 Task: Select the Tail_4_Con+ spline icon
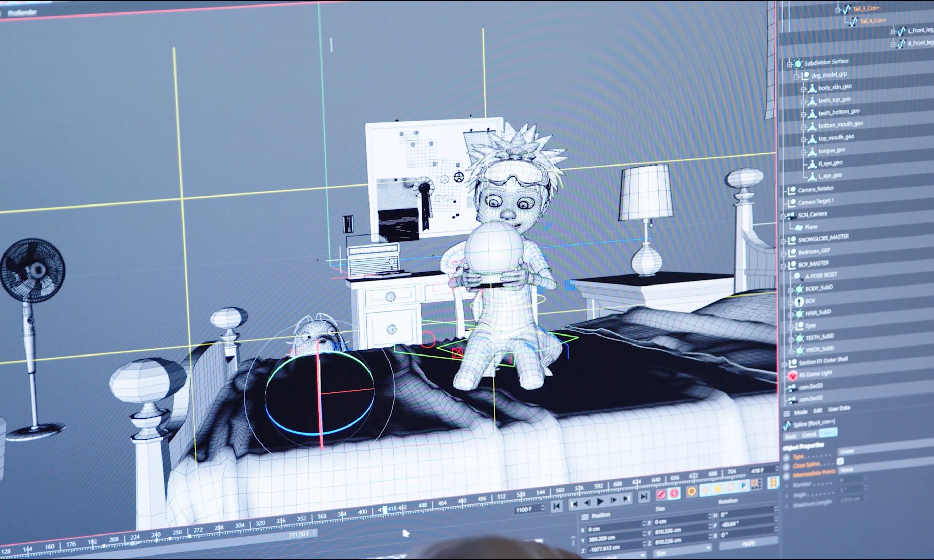pyautogui.click(x=854, y=21)
